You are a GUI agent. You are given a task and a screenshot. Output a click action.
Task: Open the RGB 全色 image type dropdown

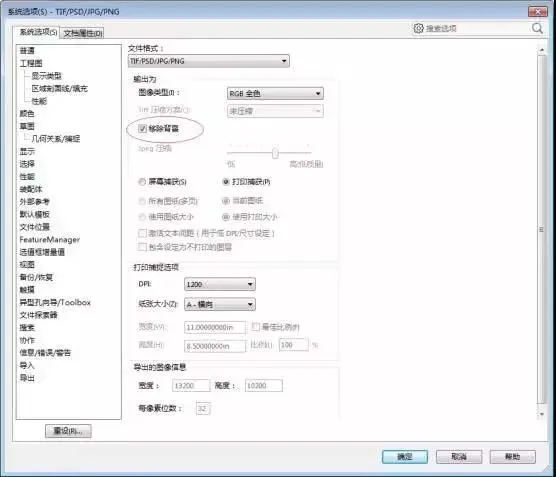point(275,94)
